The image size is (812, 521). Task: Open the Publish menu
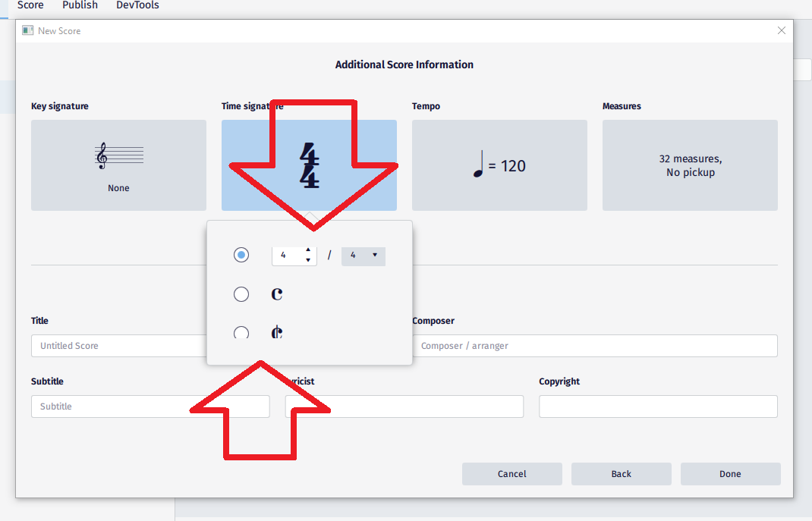coord(79,5)
